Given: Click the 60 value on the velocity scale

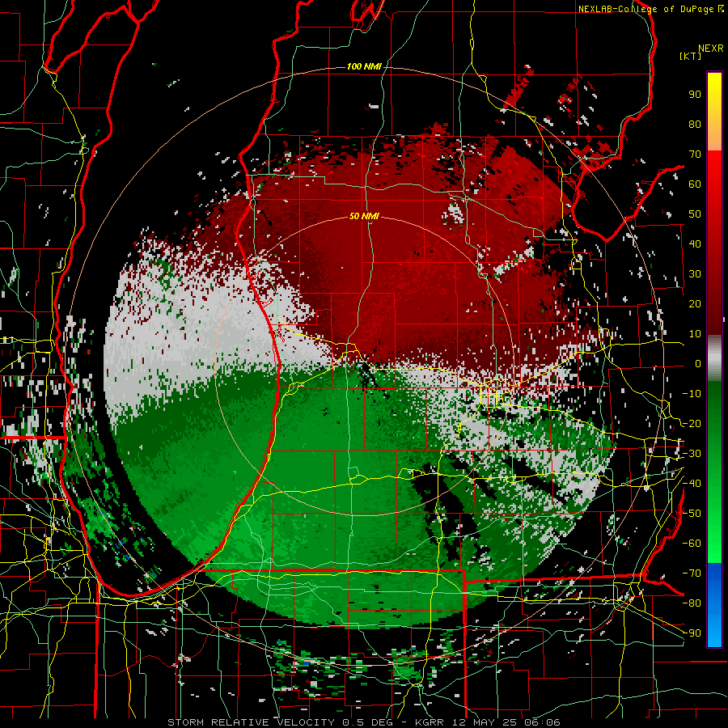Looking at the screenshot, I should (x=695, y=184).
